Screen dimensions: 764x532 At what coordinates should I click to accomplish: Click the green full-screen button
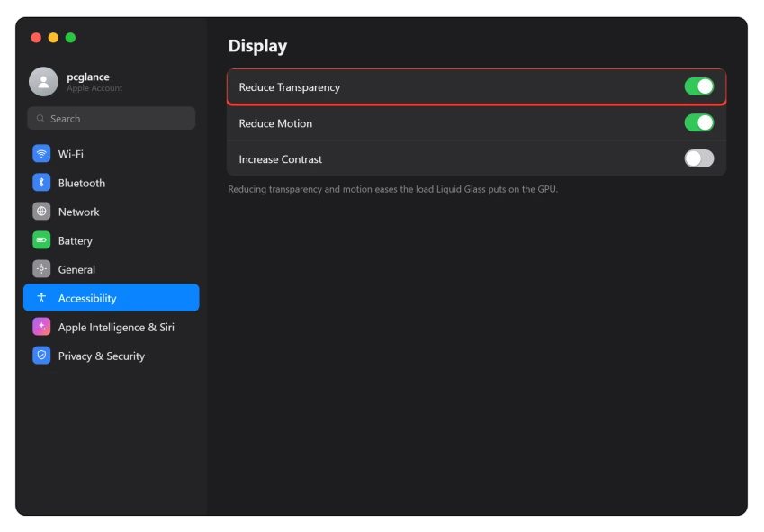[x=70, y=38]
